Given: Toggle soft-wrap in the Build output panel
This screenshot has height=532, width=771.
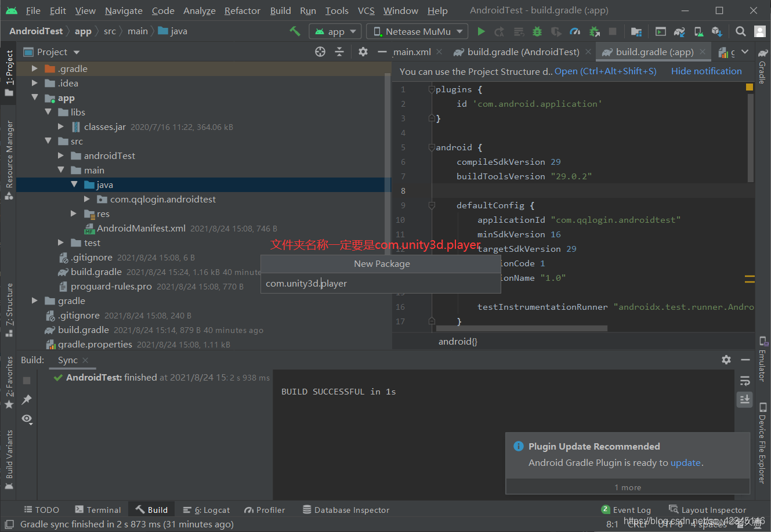Looking at the screenshot, I should [744, 380].
